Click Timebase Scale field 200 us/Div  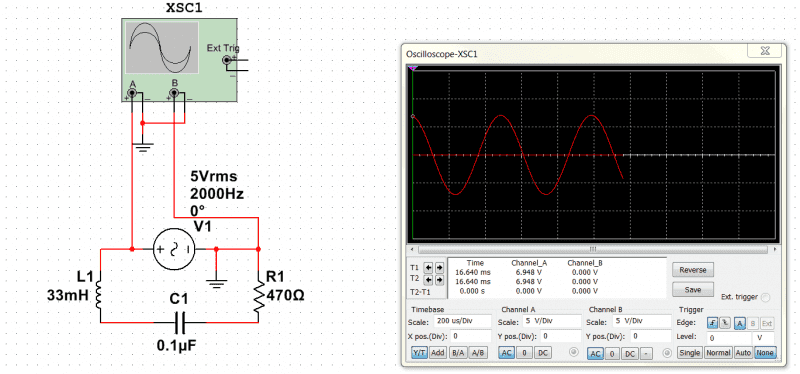coord(462,322)
